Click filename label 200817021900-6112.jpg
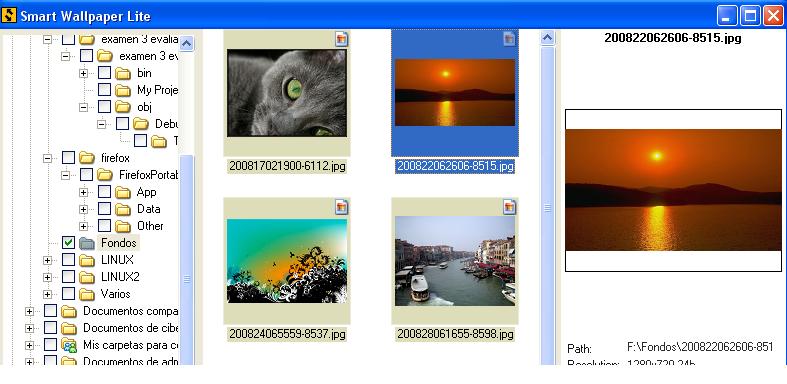 (x=287, y=166)
